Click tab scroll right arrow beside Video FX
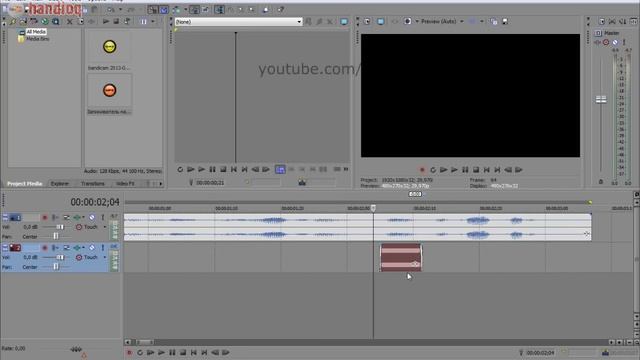This screenshot has height=360, width=640. point(160,184)
